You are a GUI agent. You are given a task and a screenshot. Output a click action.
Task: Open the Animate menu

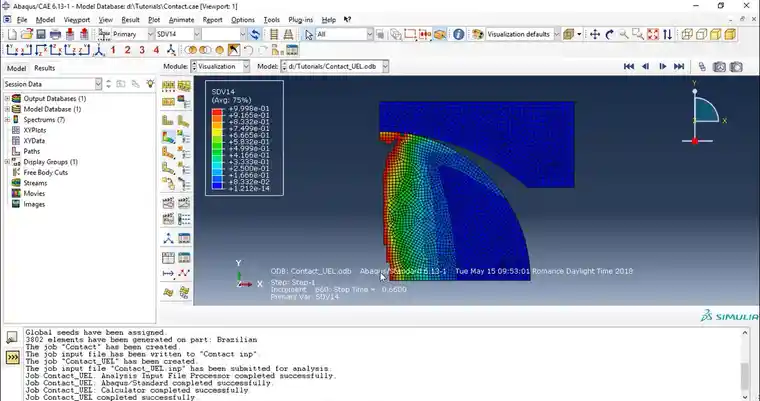tap(181, 20)
